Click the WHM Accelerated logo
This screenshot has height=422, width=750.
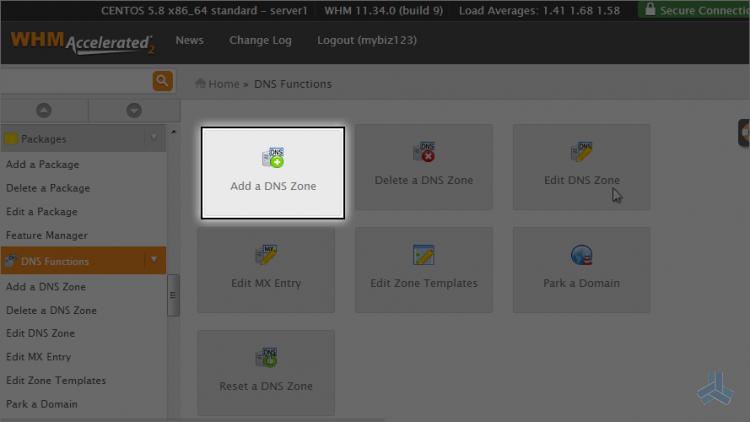tap(82, 43)
